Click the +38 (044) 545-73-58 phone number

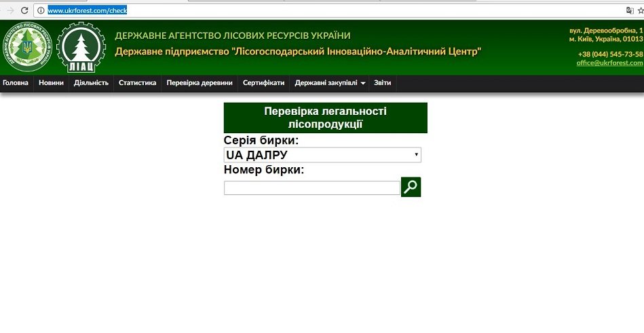(x=610, y=54)
